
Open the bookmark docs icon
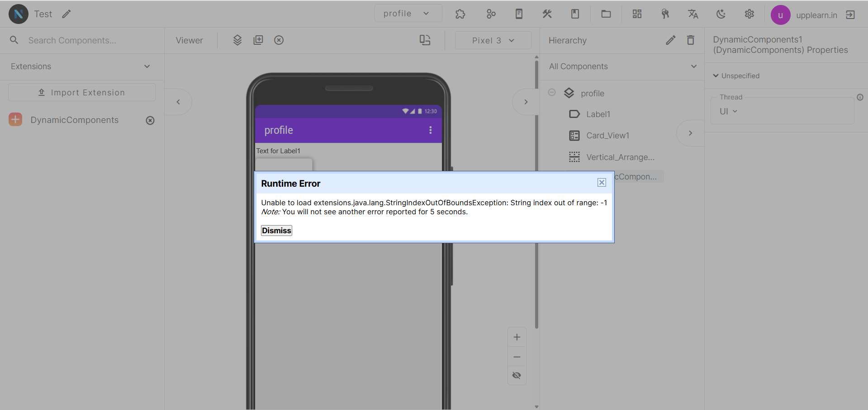point(575,14)
